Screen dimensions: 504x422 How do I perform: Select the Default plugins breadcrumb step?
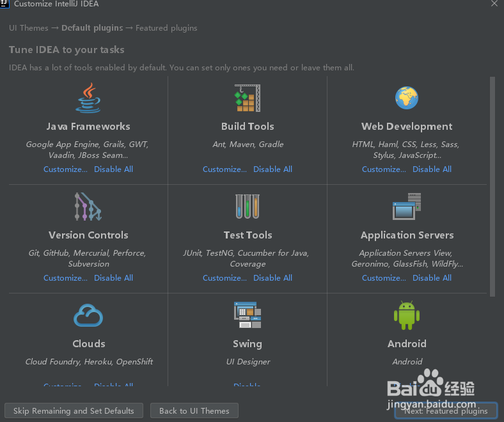pyautogui.click(x=92, y=28)
